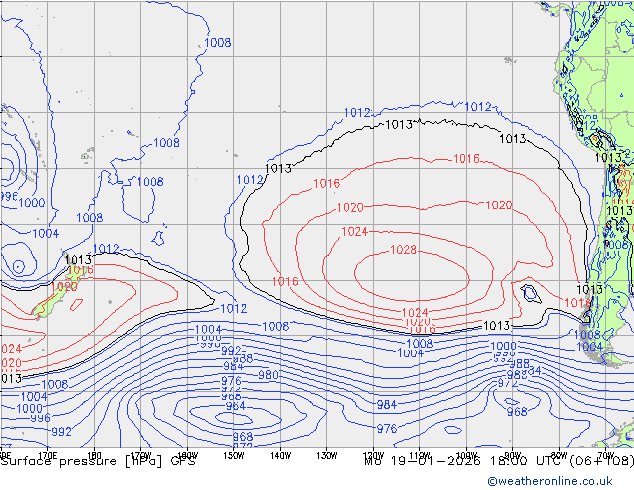
Task: Open the ©weatheronline.co.uk credit link
Action: pos(549,481)
